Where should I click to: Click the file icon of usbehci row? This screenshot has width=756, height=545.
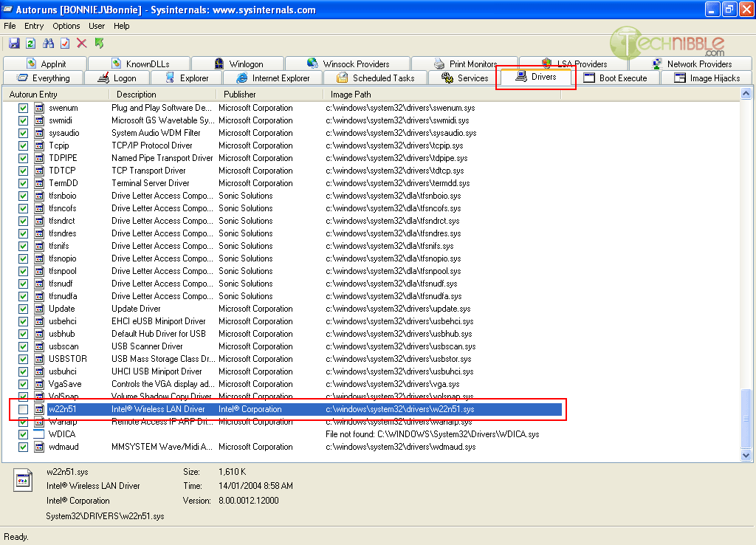(x=39, y=321)
